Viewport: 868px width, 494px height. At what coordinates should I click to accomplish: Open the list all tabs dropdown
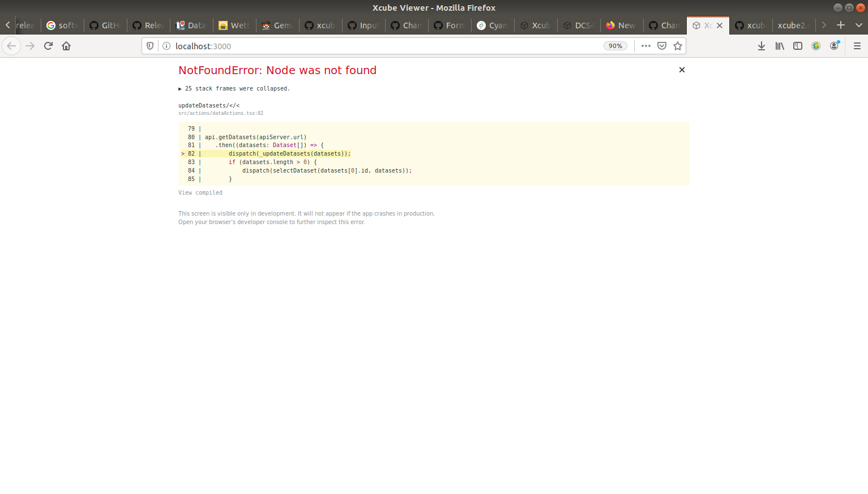click(859, 25)
